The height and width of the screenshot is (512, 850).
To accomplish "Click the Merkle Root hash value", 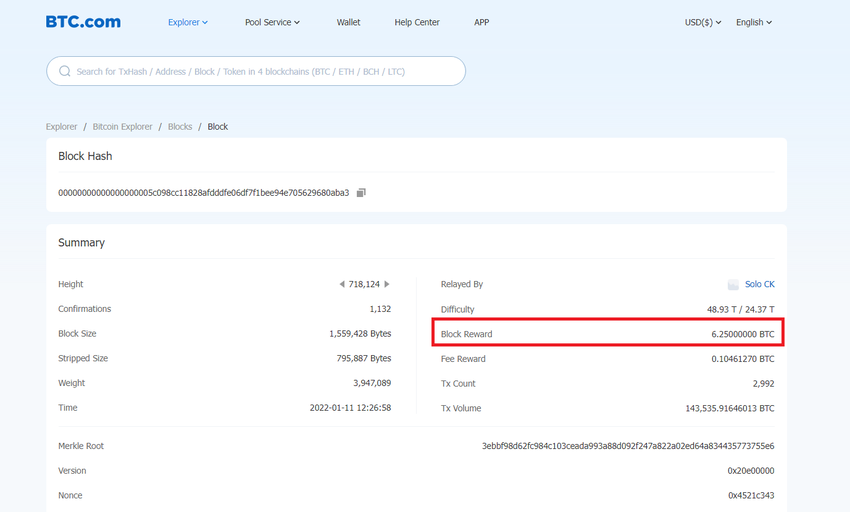I will tap(627, 446).
